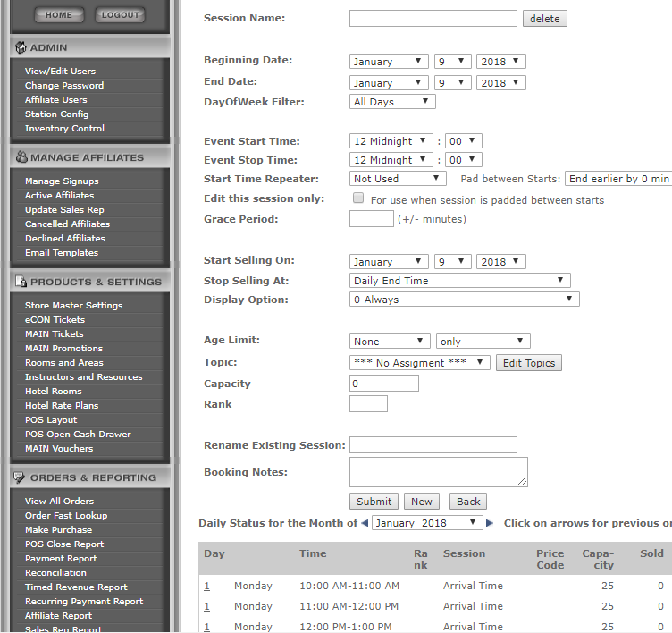This screenshot has width=672, height=633.
Task: Select Manage Signups in sidebar
Action: point(62,181)
